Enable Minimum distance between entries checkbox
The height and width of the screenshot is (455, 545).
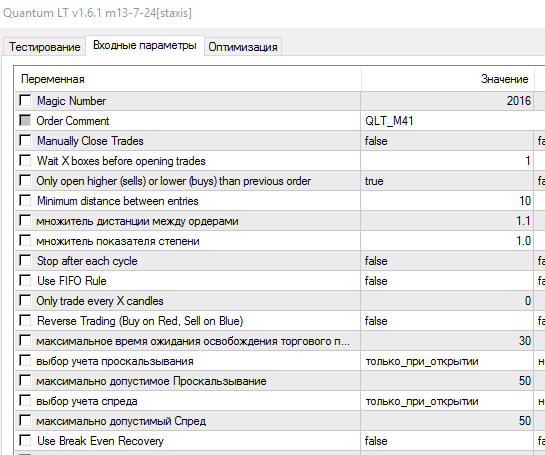point(25,201)
